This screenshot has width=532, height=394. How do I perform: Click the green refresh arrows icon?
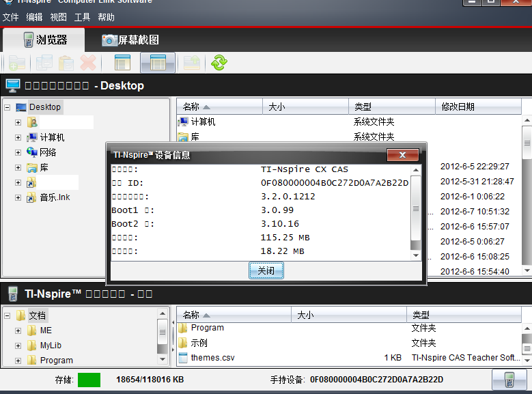[219, 63]
